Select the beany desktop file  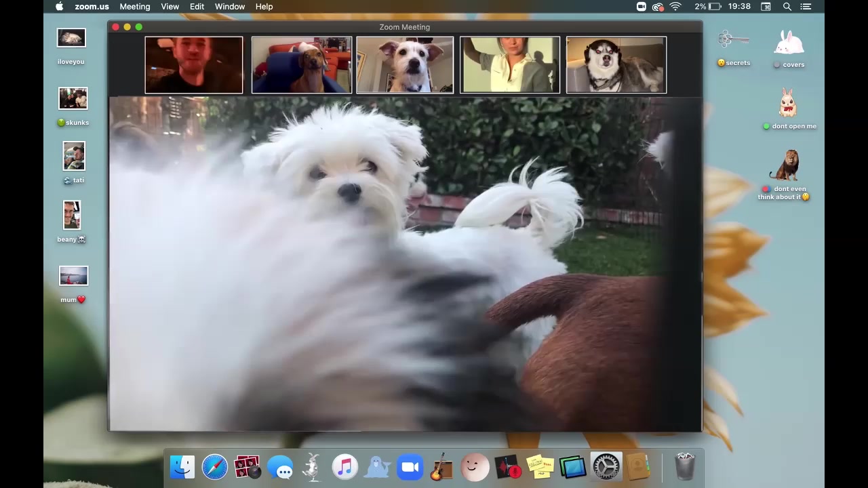click(x=72, y=222)
